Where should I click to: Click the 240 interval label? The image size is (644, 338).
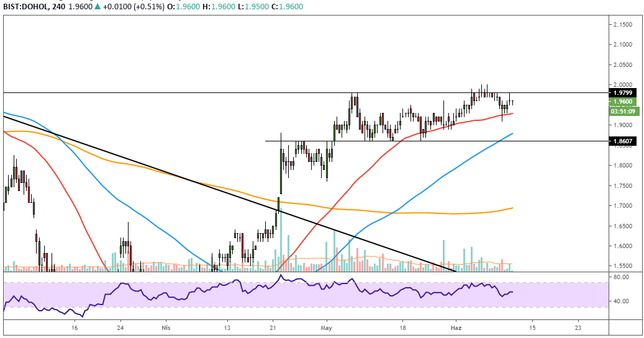(x=59, y=7)
